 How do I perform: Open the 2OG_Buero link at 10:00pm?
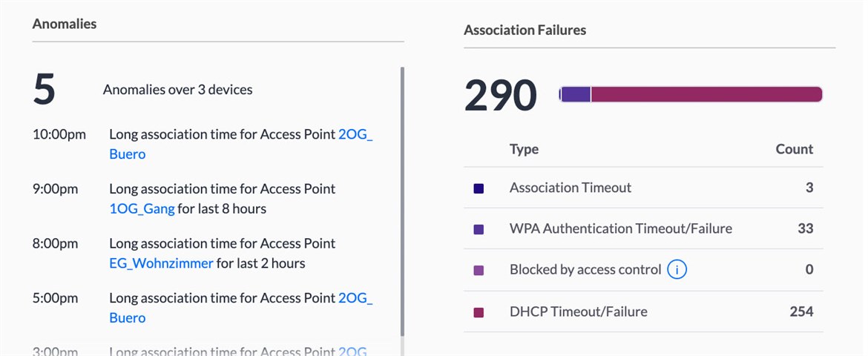(x=241, y=144)
